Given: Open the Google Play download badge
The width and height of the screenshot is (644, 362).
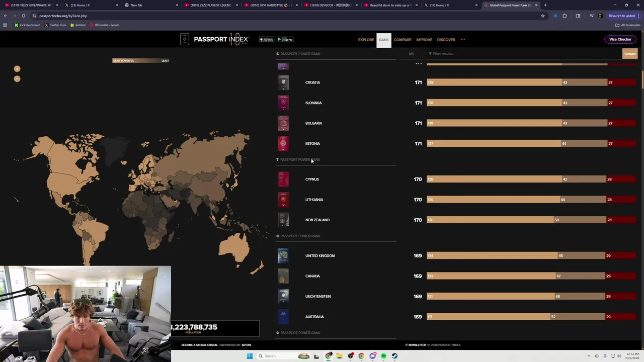Looking at the screenshot, I should [x=285, y=39].
